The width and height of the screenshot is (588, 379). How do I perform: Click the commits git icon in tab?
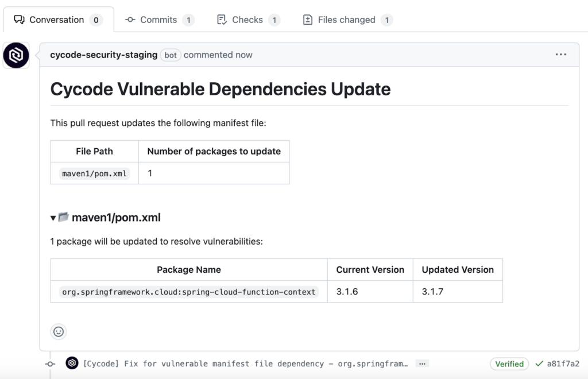[x=130, y=20]
